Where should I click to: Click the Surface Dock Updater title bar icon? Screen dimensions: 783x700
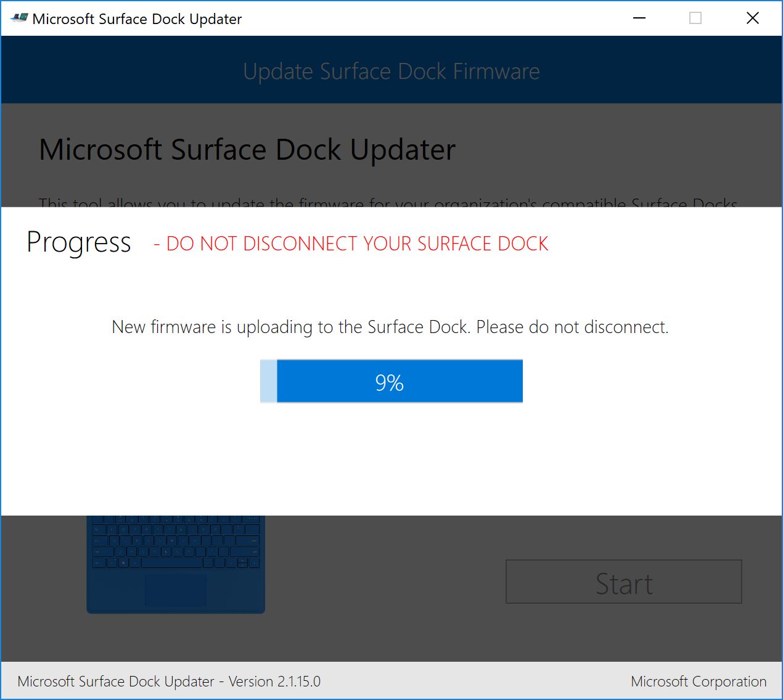pos(19,19)
